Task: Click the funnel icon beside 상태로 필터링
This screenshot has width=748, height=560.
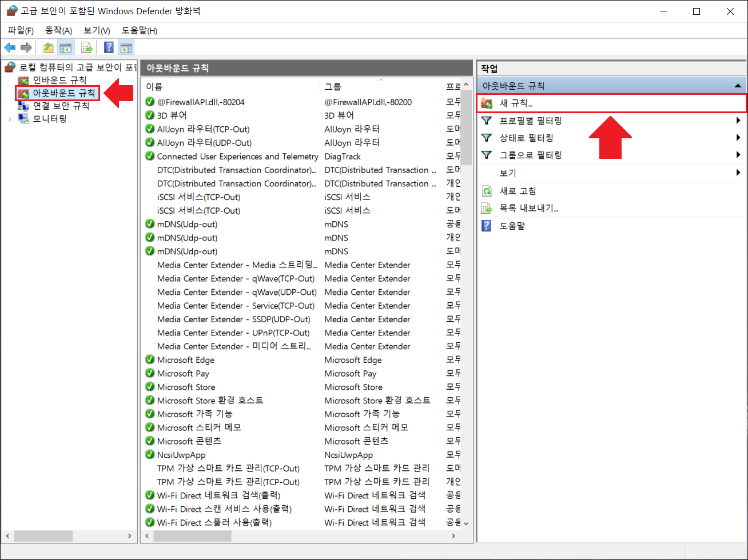Action: [487, 138]
